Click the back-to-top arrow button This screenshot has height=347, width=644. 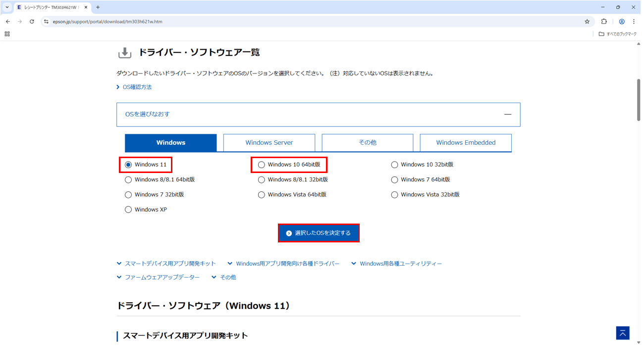coord(623,333)
